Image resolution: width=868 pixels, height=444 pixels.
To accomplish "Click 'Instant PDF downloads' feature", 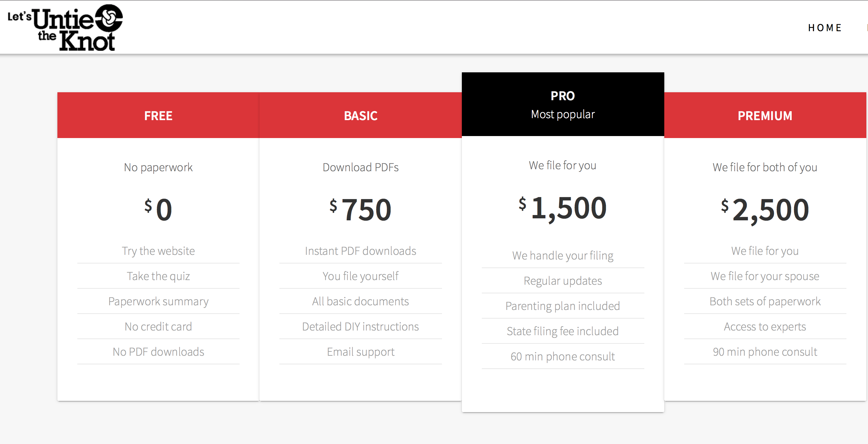I will click(361, 251).
